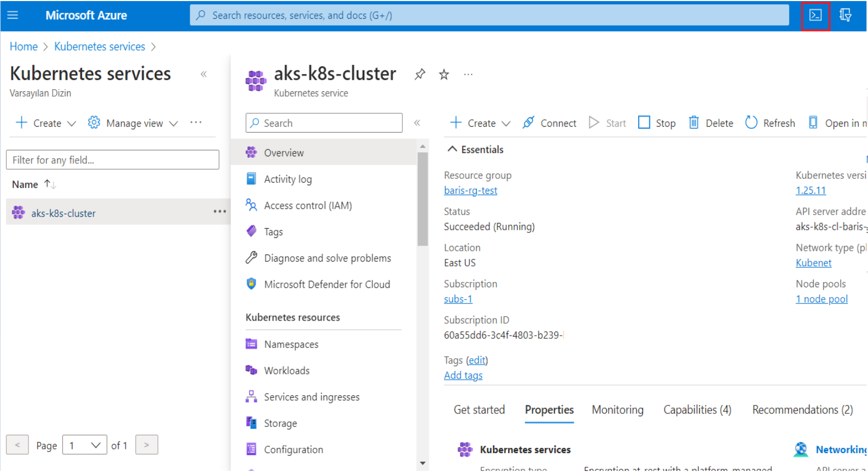
Task: Stop the Kubernetes cluster
Action: tap(656, 123)
